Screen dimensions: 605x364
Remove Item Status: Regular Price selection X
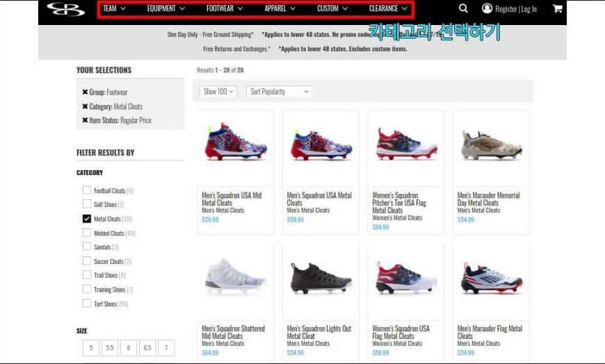click(85, 120)
